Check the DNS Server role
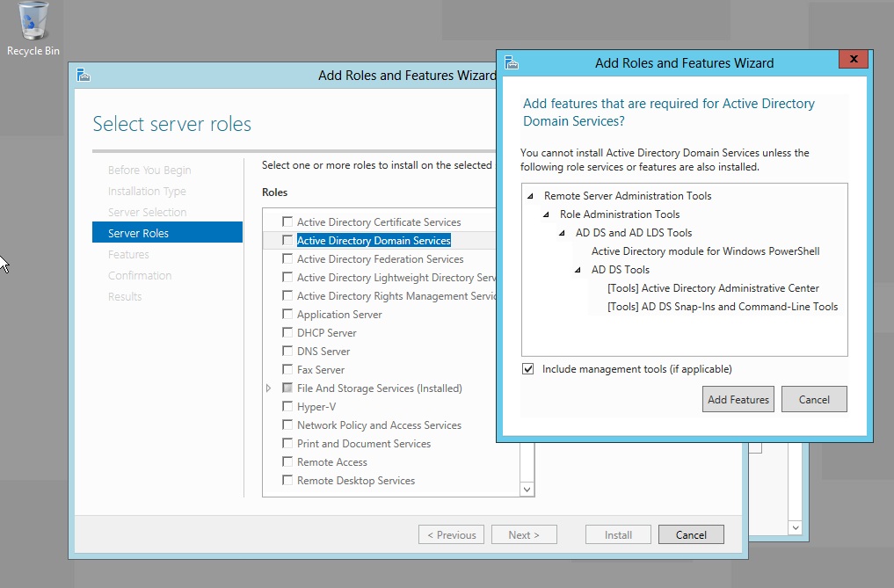This screenshot has width=894, height=588. (287, 351)
